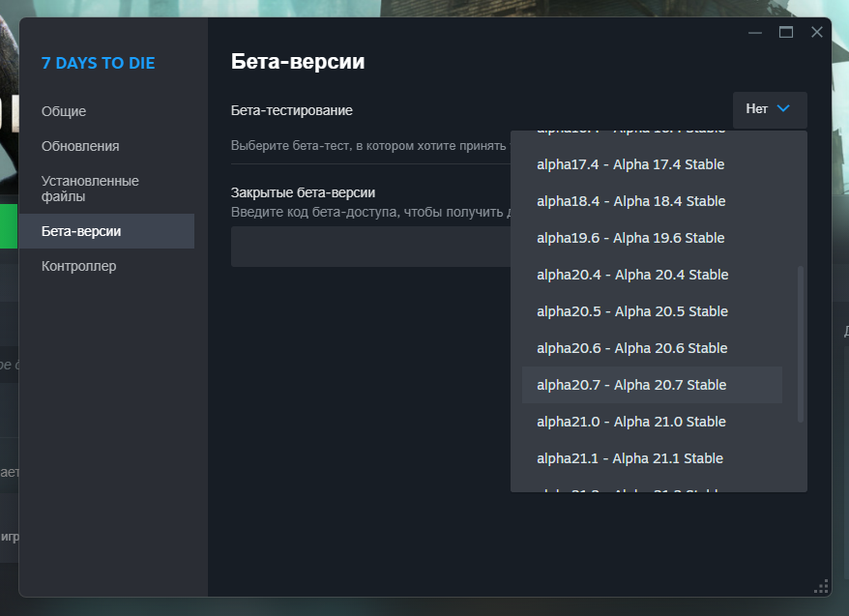Choose alpha21.1 - Alpha 21.1 Stable
849x616 pixels.
652,458
